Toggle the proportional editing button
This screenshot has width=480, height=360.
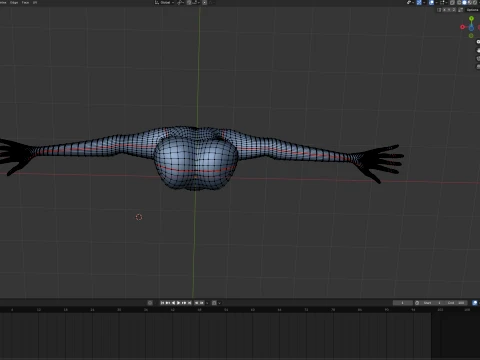(204, 2)
